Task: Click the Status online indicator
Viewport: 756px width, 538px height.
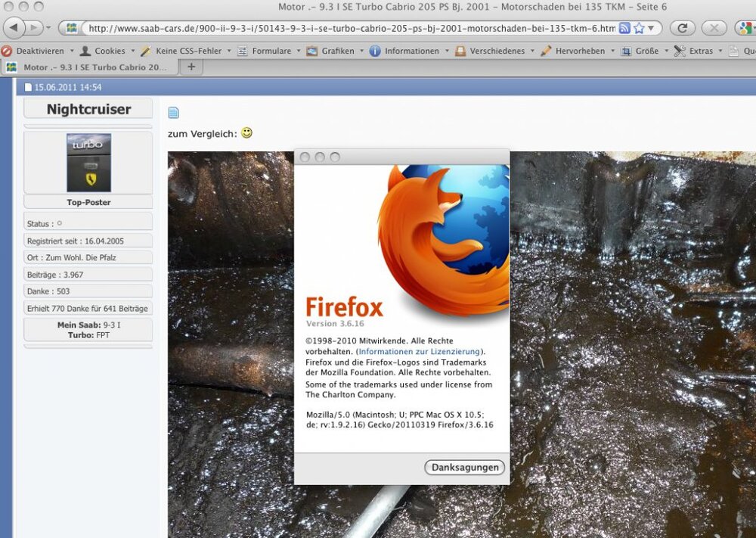Action: [59, 223]
